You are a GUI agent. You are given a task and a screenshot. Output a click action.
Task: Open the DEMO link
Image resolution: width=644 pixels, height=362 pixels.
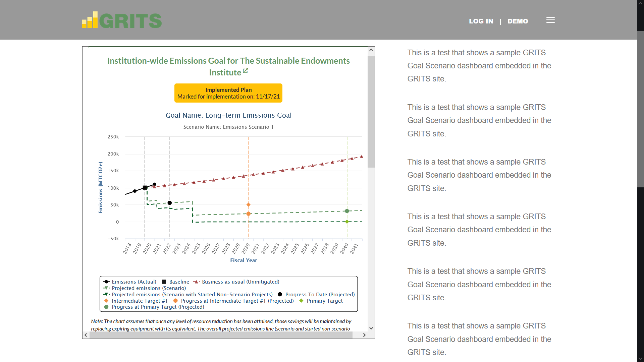coord(518,21)
